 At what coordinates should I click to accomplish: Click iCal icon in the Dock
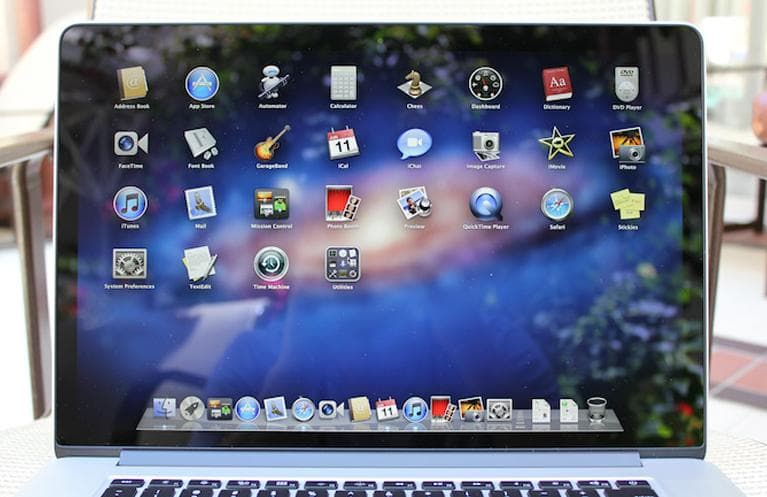387,409
